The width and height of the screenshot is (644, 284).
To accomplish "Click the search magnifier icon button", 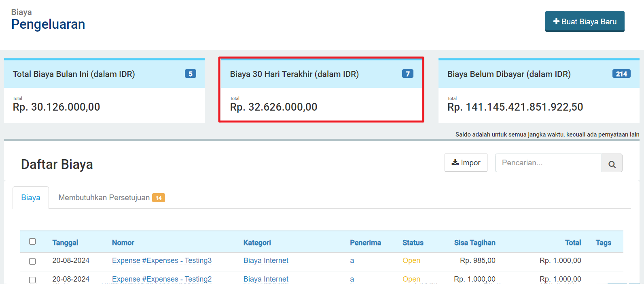I will click(612, 163).
